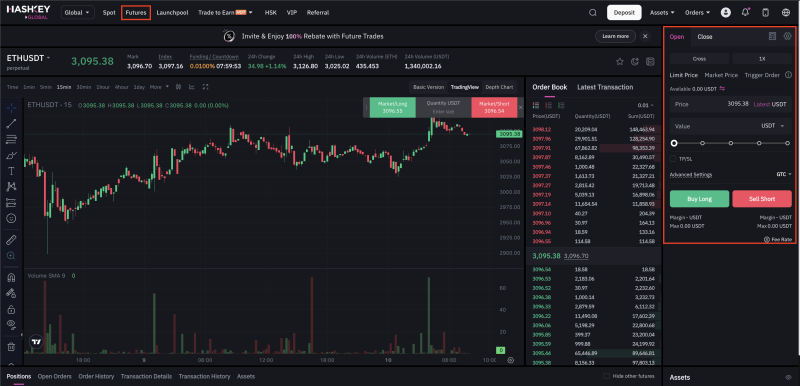
Task: Toggle Assets panel visibility eye
Action: 788,377
